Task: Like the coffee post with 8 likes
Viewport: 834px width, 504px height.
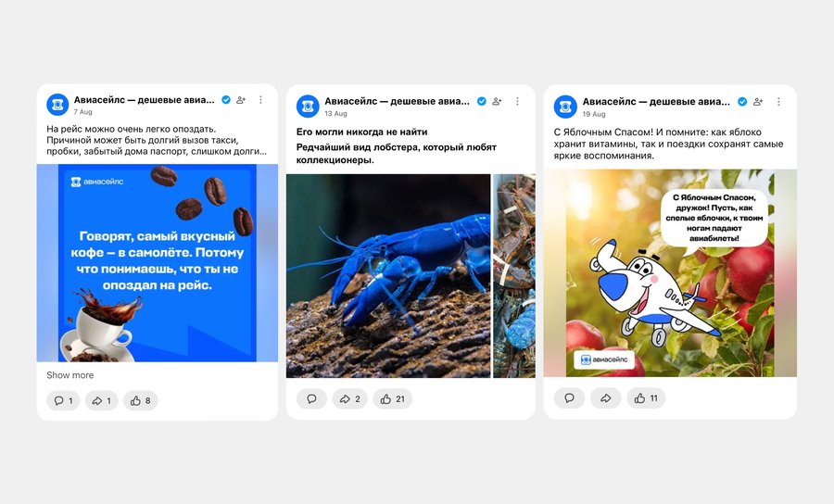Action: click(x=141, y=400)
